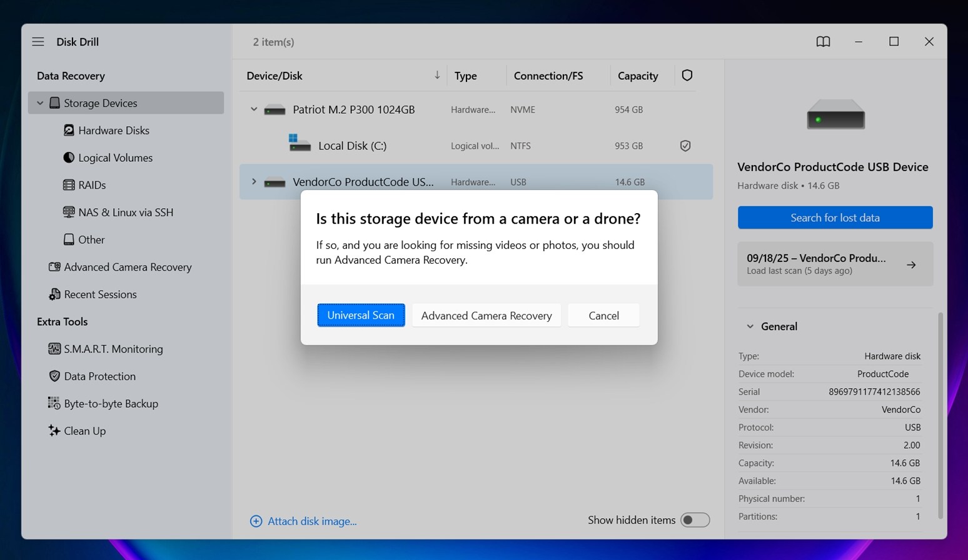The width and height of the screenshot is (968, 560).
Task: Open Byte-to-byte Backup tool
Action: 110,404
